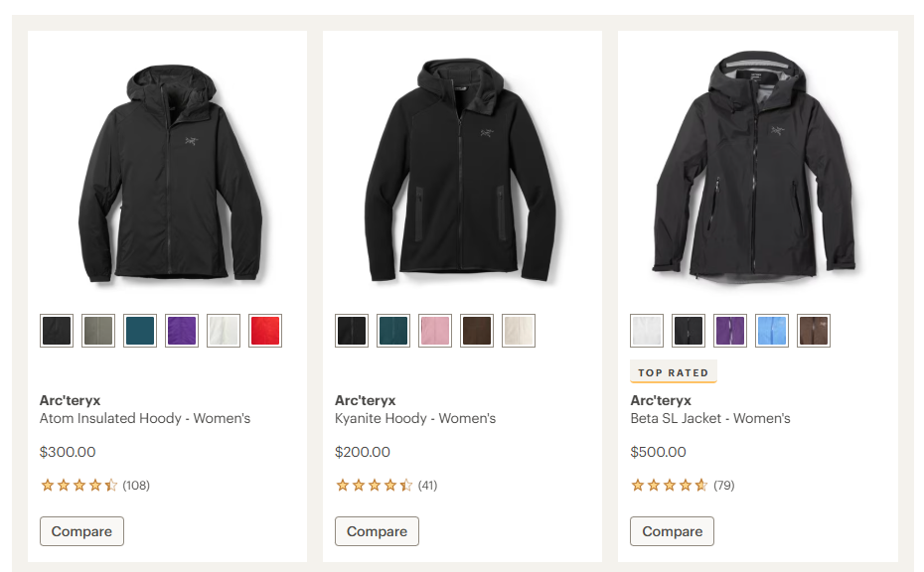Choose pink color for Kyanite Hoody
The height and width of the screenshot is (572, 924).
tap(435, 331)
